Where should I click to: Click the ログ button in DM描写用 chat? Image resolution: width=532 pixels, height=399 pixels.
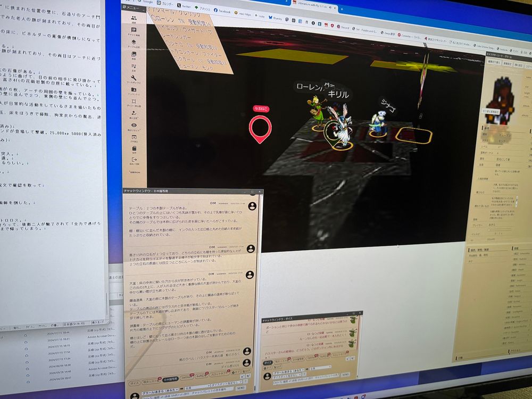247,371
